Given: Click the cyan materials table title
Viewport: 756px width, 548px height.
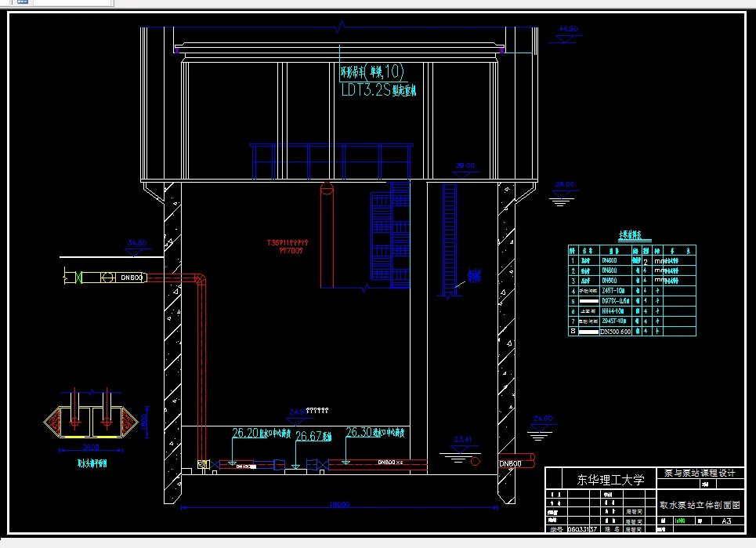Looking at the screenshot, I should (630, 235).
